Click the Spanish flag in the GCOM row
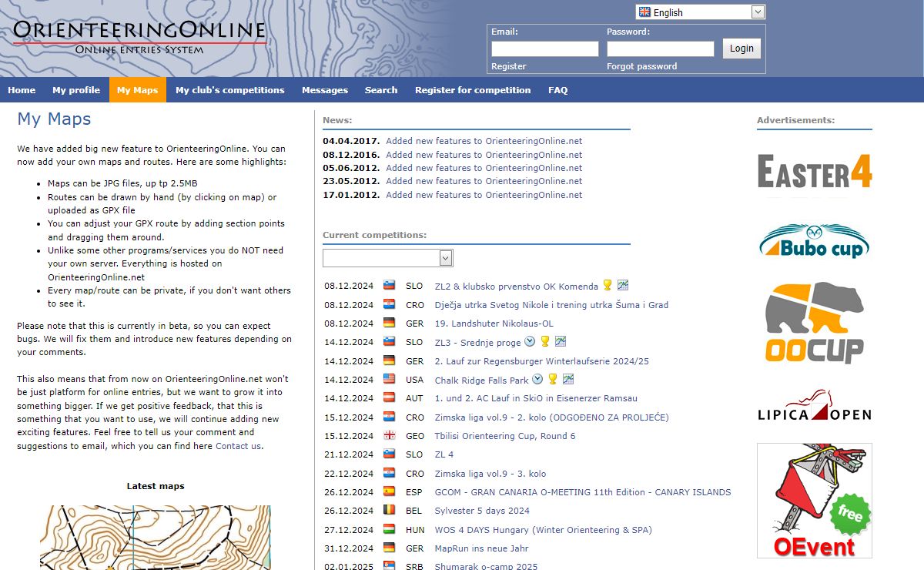The image size is (924, 570). click(x=389, y=492)
